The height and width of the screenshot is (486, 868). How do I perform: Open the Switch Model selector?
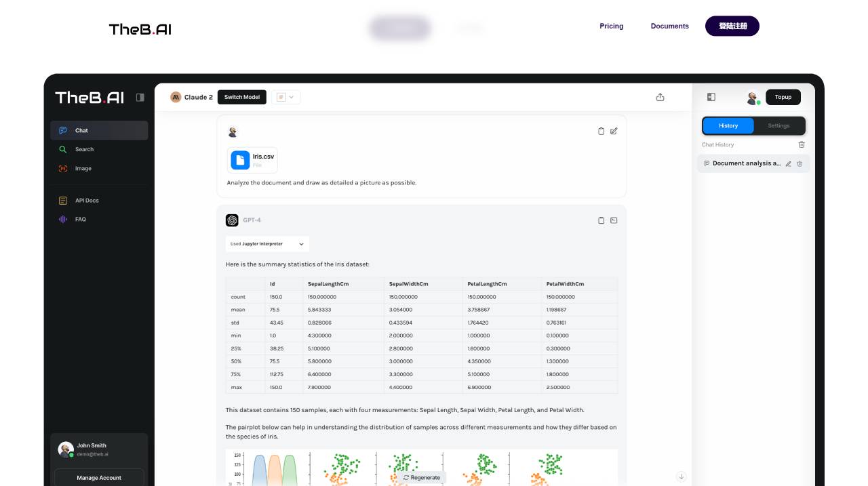coord(242,97)
